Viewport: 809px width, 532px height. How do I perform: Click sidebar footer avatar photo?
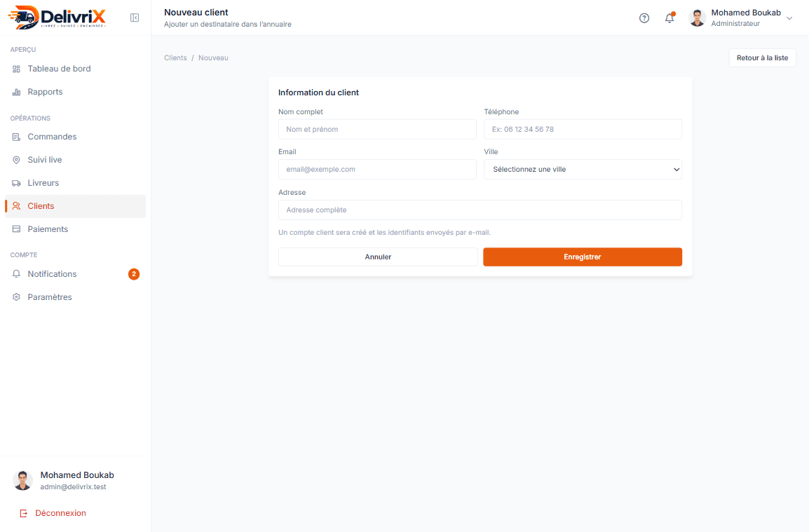click(x=22, y=480)
